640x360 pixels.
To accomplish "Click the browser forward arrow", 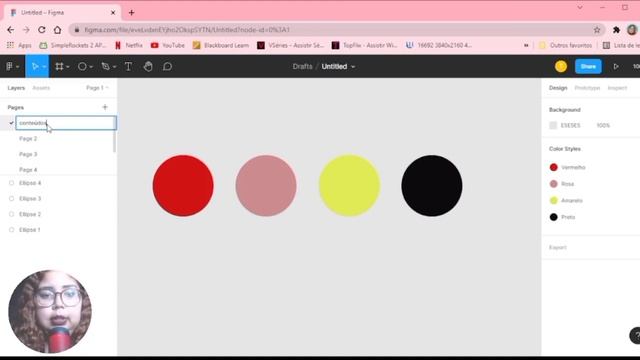I will (x=26, y=30).
